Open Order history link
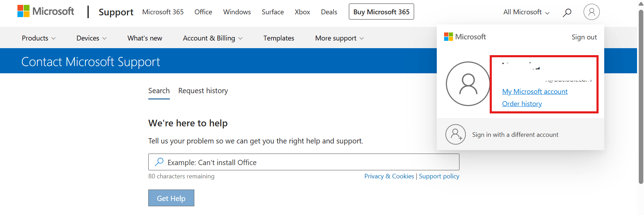Screen dimensions: 644x215 click(522, 104)
